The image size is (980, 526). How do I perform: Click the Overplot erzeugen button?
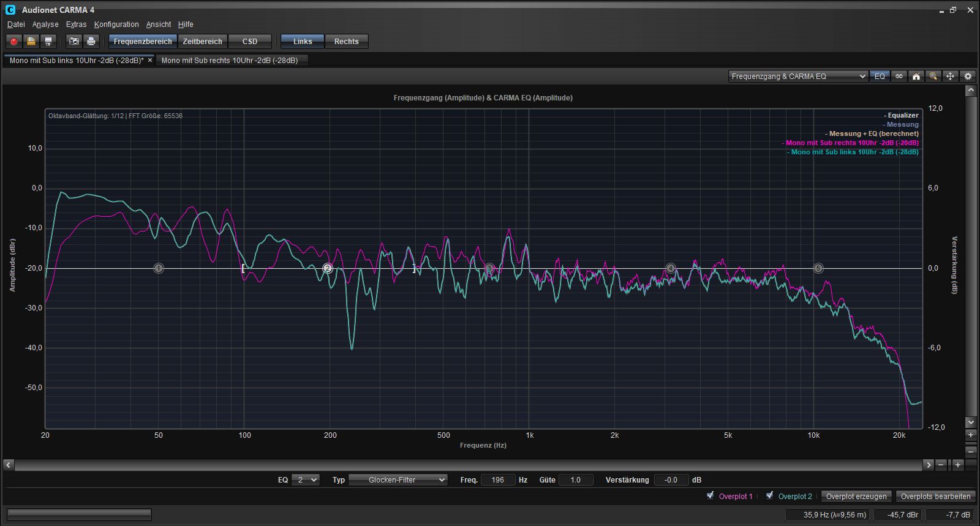click(x=856, y=497)
